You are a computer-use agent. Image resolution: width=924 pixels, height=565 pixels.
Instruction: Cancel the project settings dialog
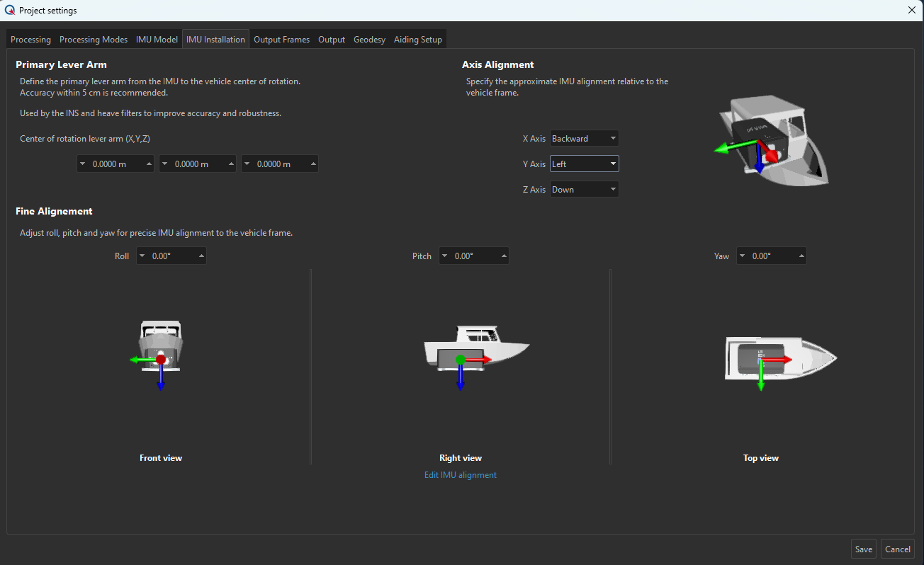[x=897, y=549]
